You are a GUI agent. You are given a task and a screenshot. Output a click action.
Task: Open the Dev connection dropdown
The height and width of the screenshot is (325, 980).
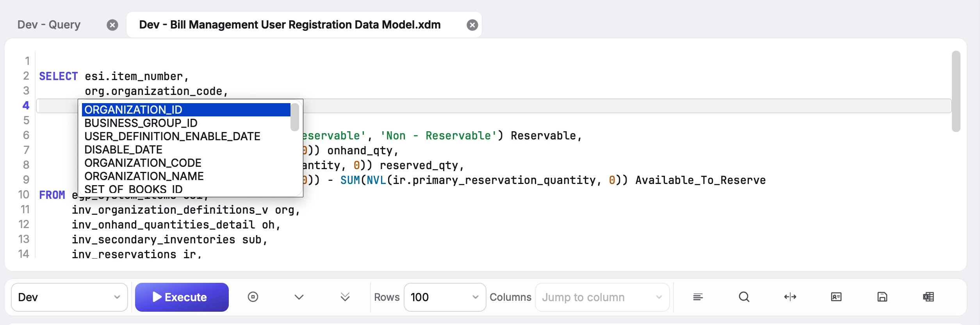click(x=69, y=297)
